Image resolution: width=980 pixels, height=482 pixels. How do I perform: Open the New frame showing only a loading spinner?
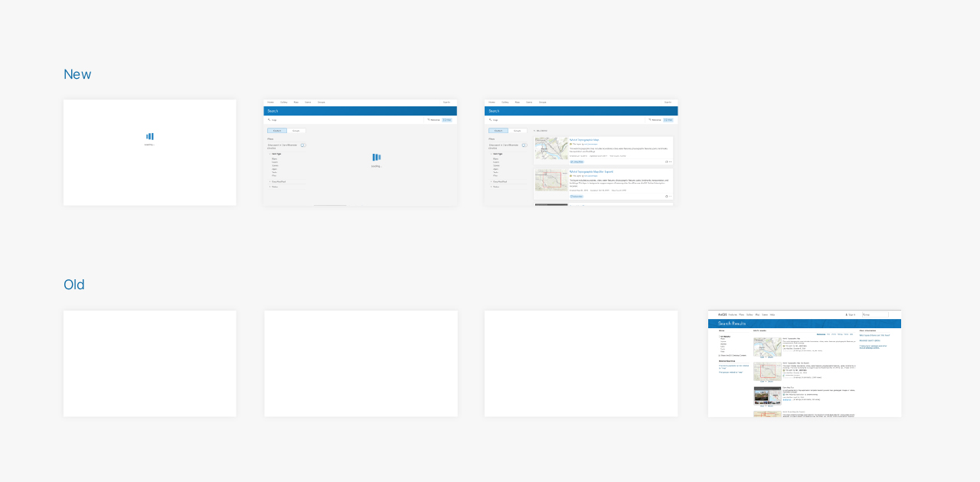(x=150, y=152)
